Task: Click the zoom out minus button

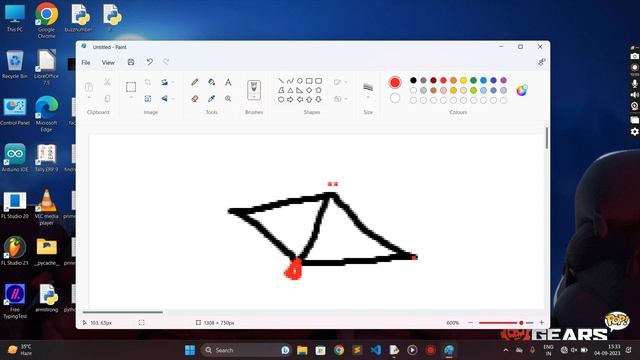Action: (x=470, y=322)
